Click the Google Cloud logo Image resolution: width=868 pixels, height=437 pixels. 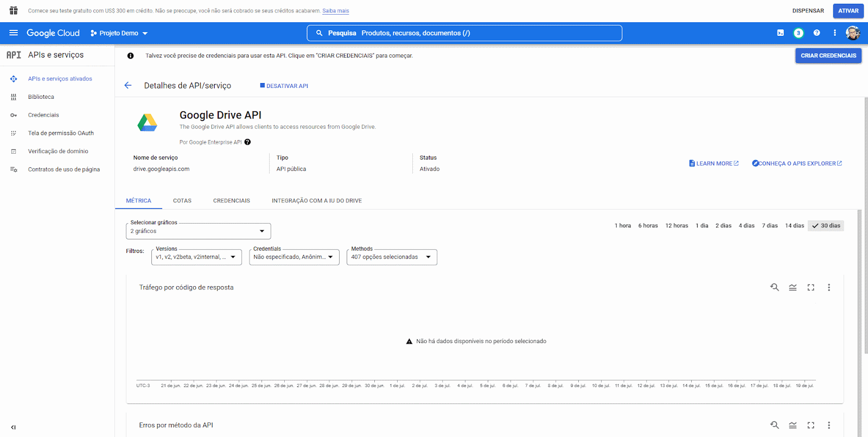(53, 33)
